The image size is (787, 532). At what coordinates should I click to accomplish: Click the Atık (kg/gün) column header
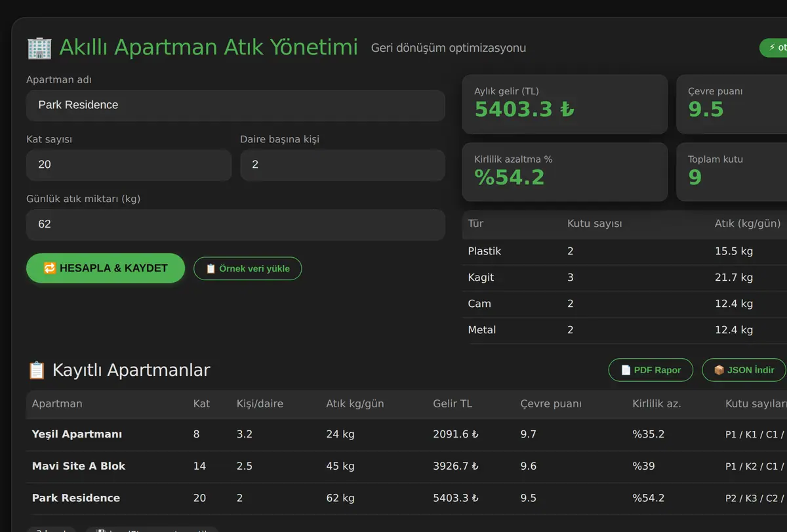pos(748,224)
